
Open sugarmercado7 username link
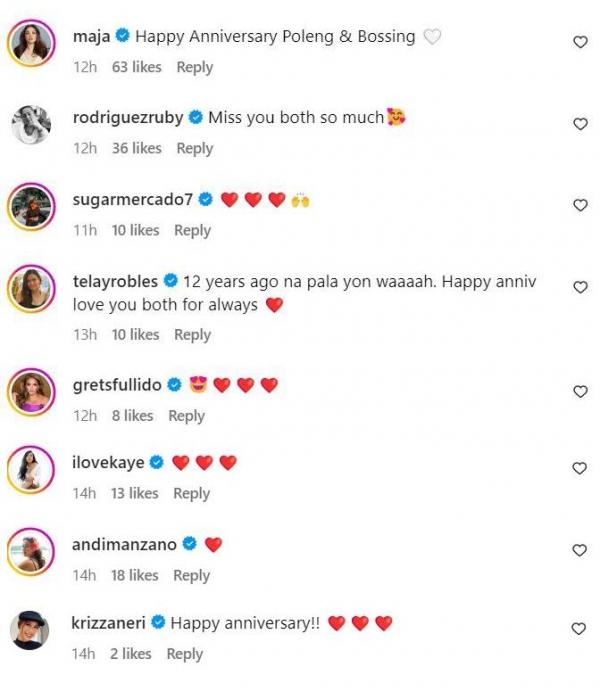point(133,199)
